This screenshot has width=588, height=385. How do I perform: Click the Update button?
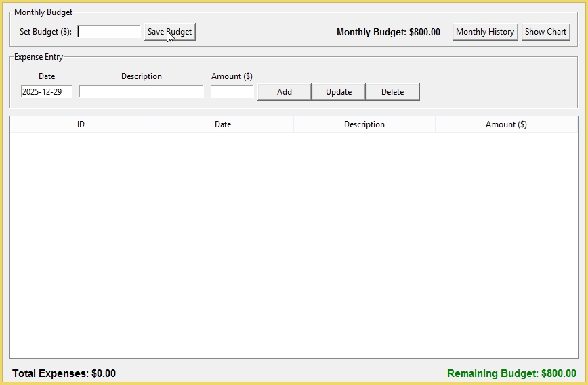click(338, 92)
